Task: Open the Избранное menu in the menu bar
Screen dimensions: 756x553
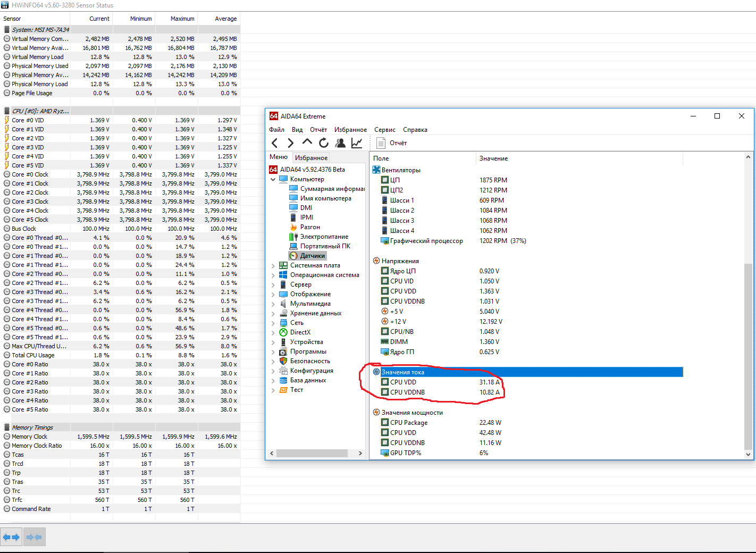Action: (x=350, y=130)
